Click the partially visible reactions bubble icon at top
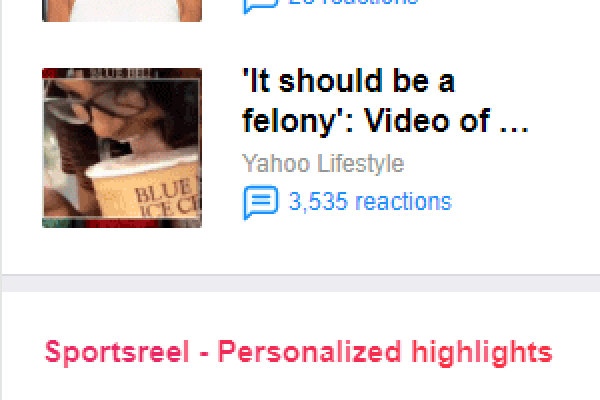The width and height of the screenshot is (600, 400). (261, 6)
